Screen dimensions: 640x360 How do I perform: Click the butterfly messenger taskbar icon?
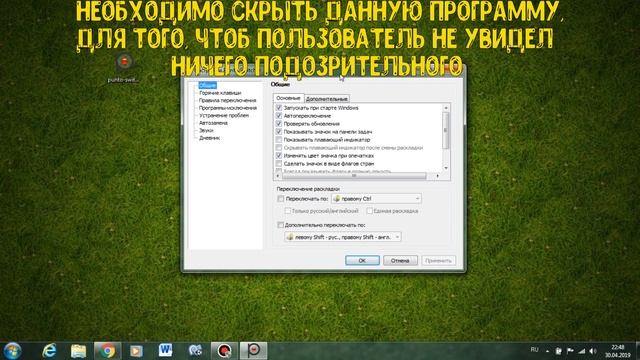click(195, 351)
